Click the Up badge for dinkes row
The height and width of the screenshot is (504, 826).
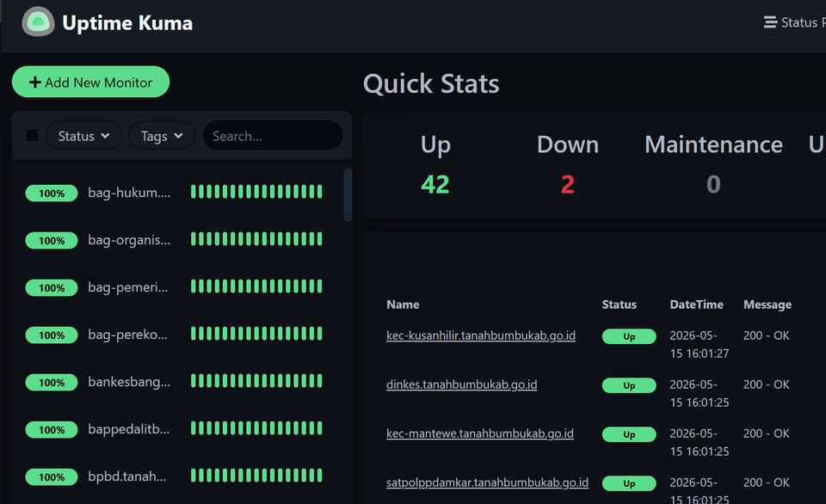tap(629, 385)
